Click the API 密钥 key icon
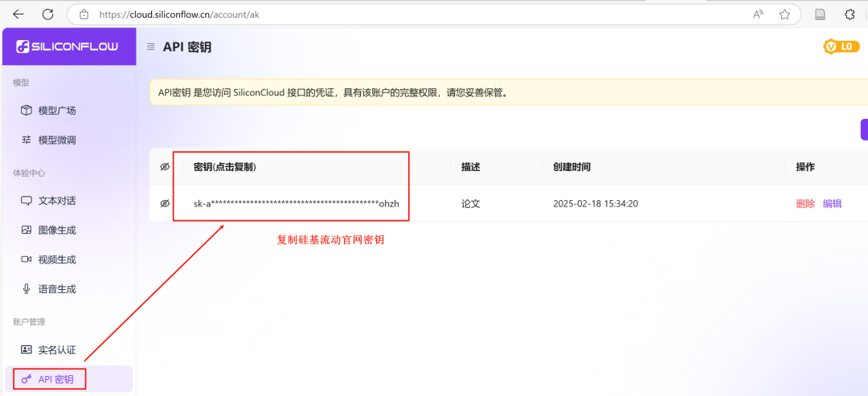Screen dimensions: 868x396 (x=26, y=379)
